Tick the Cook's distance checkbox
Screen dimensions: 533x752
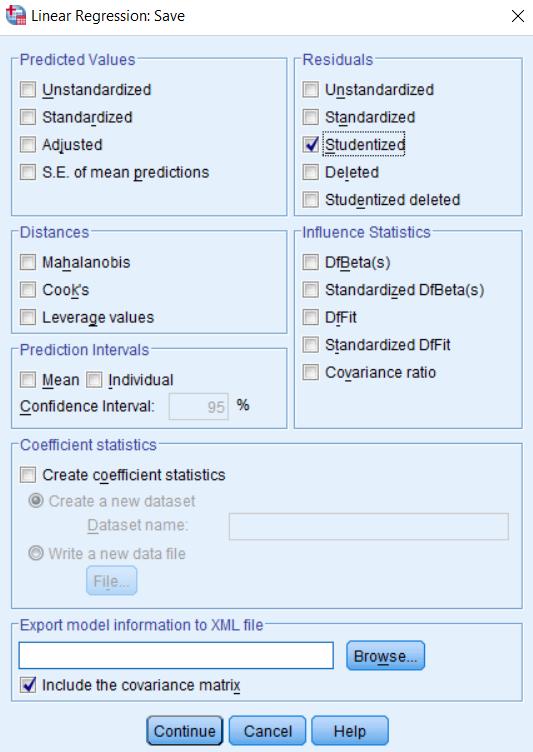coord(28,290)
